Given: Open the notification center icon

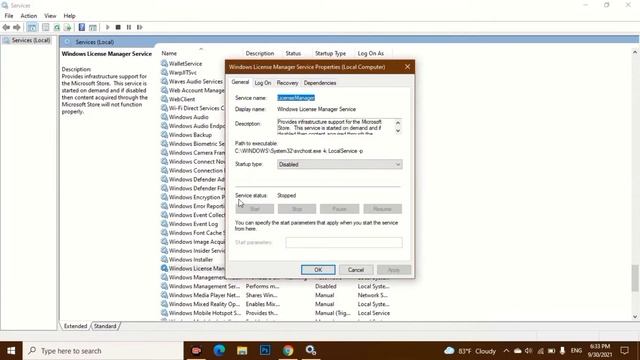Looking at the screenshot, I should 624,351.
